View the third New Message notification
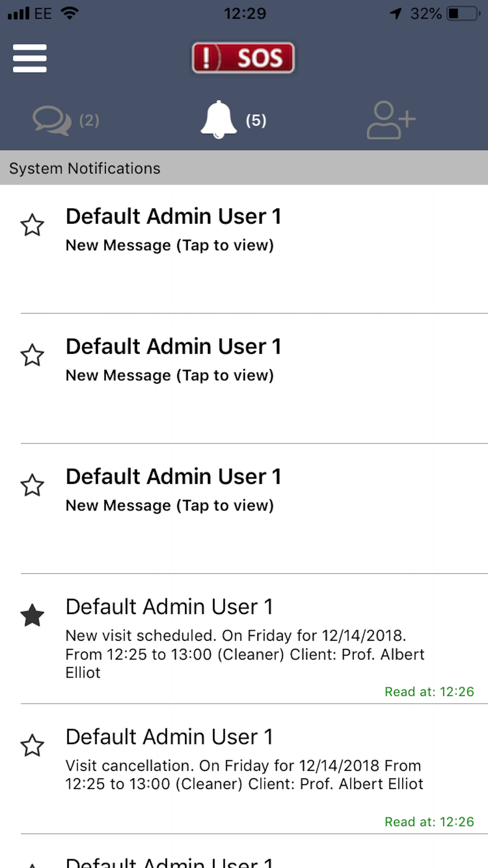Screen dimensions: 488x868 point(169,505)
